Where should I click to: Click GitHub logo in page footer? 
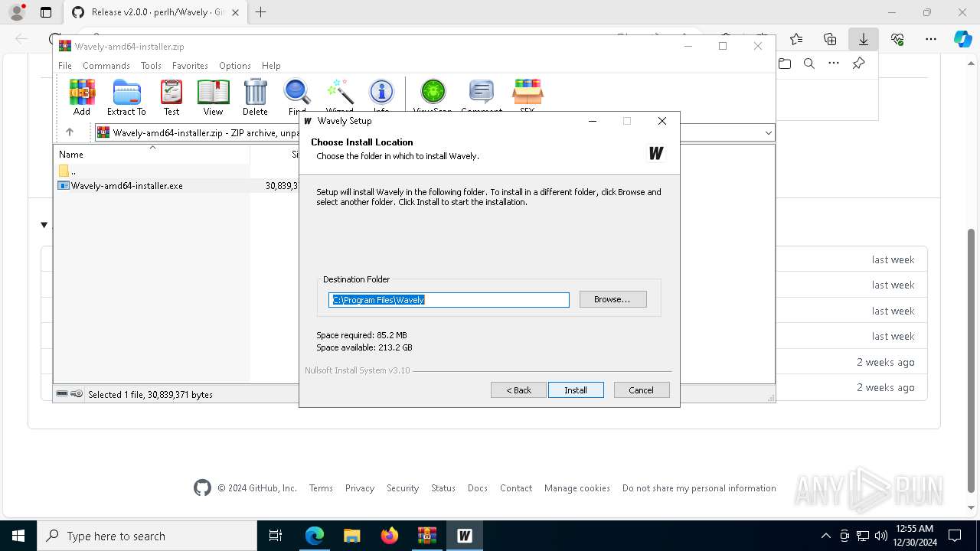click(202, 488)
